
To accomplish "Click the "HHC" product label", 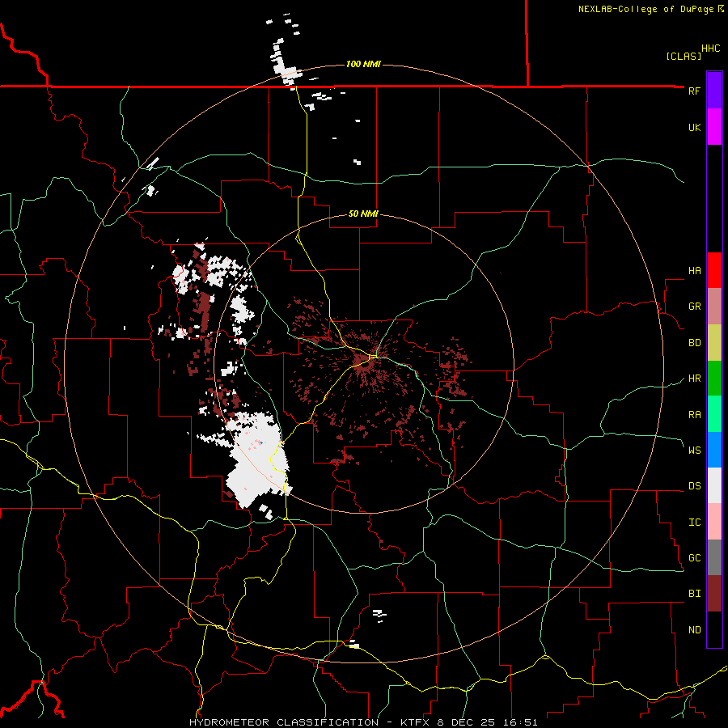I will pyautogui.click(x=710, y=49).
